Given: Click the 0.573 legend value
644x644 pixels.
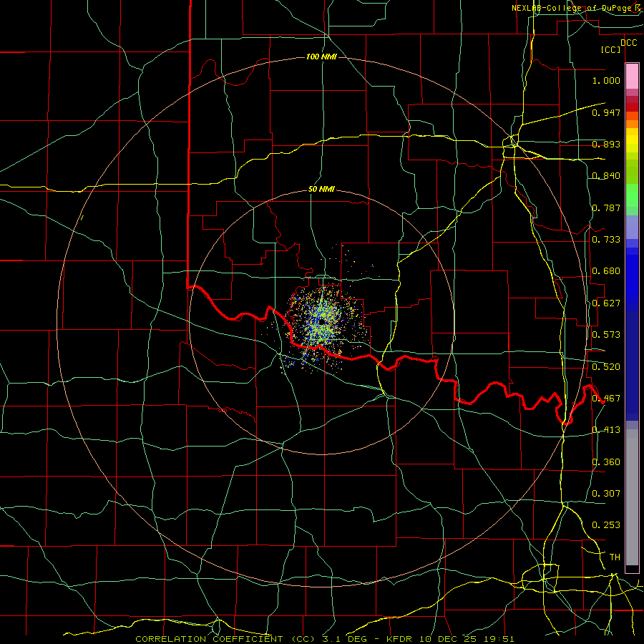Looking at the screenshot, I should click(x=606, y=335).
